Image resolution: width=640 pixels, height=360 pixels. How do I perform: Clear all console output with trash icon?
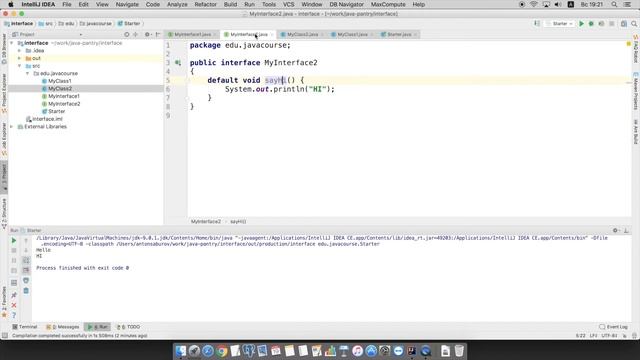coord(26,291)
